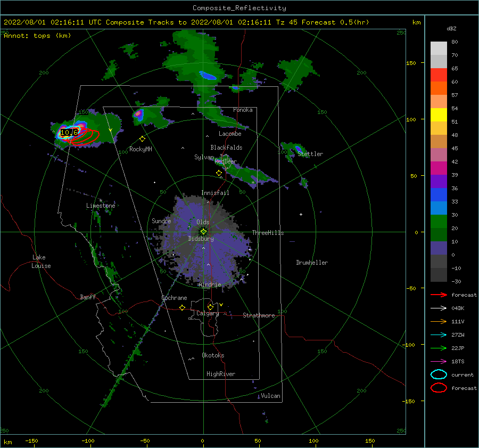The width and height of the screenshot is (479, 448).
Task: Click the blue storm core north of Ponoka
Action: (x=208, y=75)
